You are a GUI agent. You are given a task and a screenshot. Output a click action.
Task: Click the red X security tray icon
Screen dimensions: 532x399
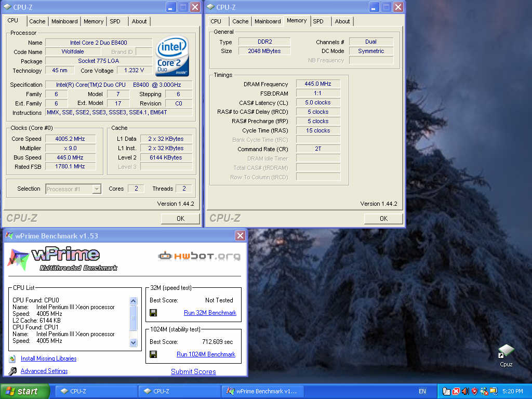coord(456,391)
